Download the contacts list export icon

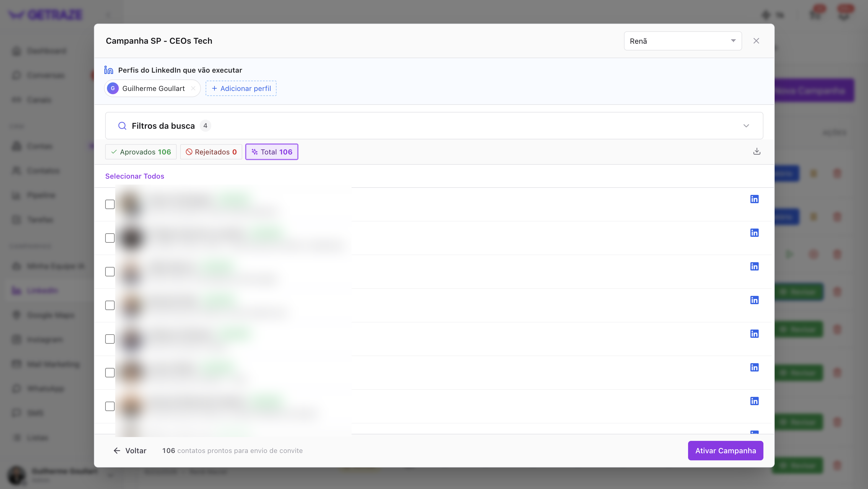click(756, 151)
